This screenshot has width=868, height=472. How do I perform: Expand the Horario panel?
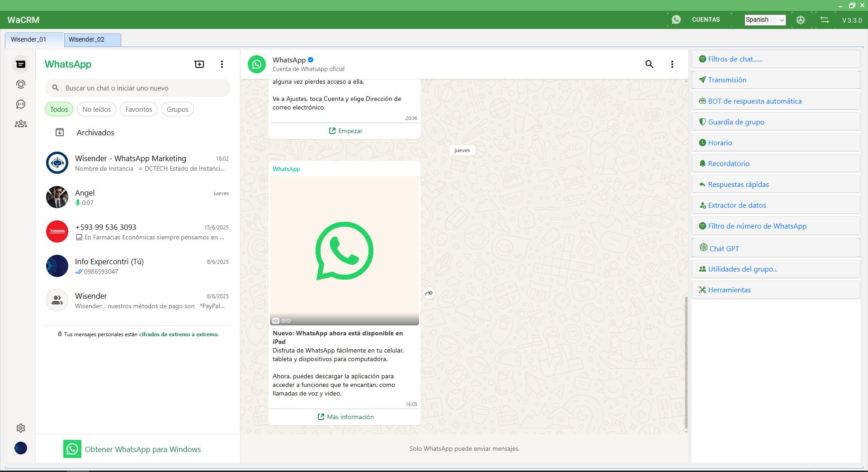point(776,143)
